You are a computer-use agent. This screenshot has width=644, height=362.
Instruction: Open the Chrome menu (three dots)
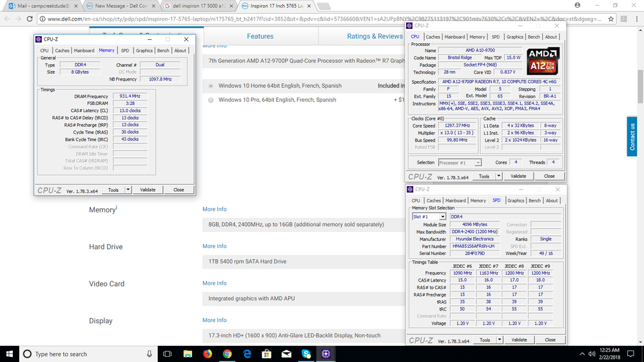pyautogui.click(x=637, y=19)
